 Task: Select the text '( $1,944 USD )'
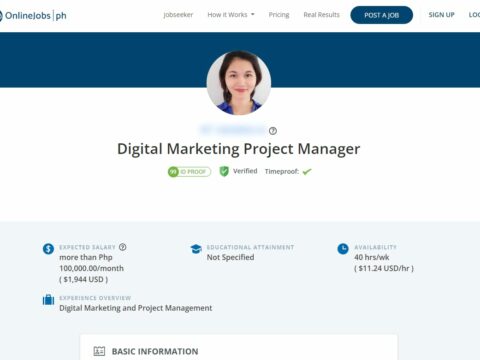pyautogui.click(x=83, y=279)
